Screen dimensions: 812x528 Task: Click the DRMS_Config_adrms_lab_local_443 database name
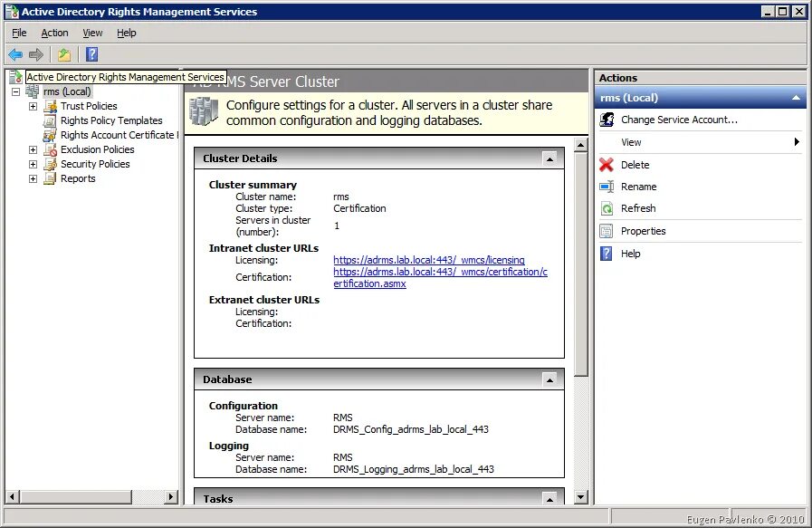(x=411, y=429)
